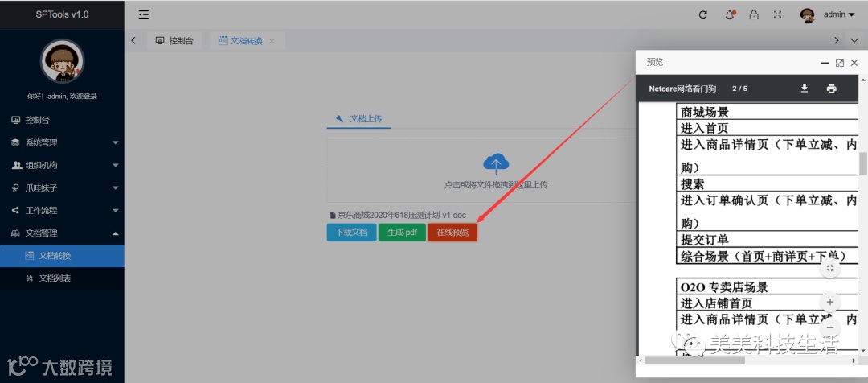
Task: Toggle fullscreen mode with the top bar icon
Action: (x=778, y=15)
